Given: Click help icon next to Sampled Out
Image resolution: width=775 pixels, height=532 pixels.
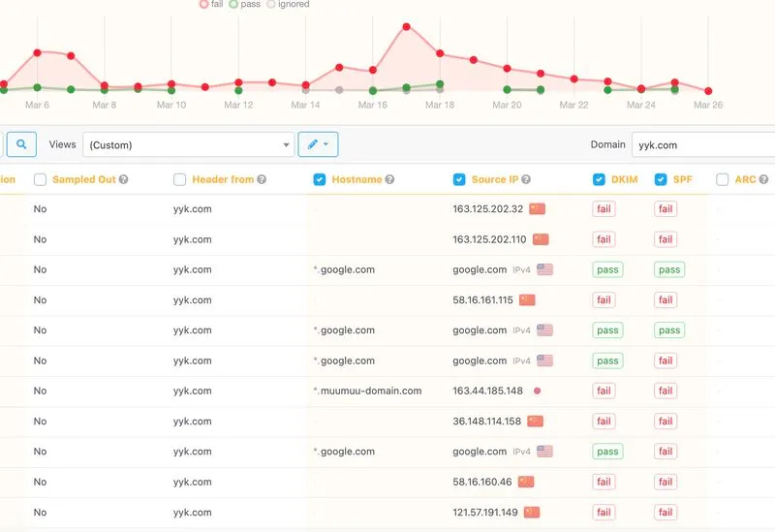Looking at the screenshot, I should tap(124, 179).
